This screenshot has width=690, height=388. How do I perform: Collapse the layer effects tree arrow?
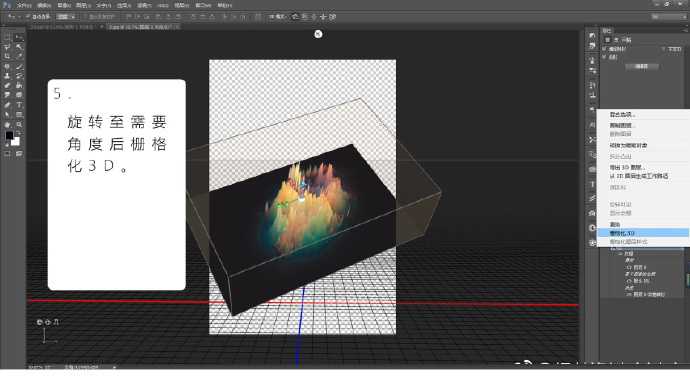(620, 254)
